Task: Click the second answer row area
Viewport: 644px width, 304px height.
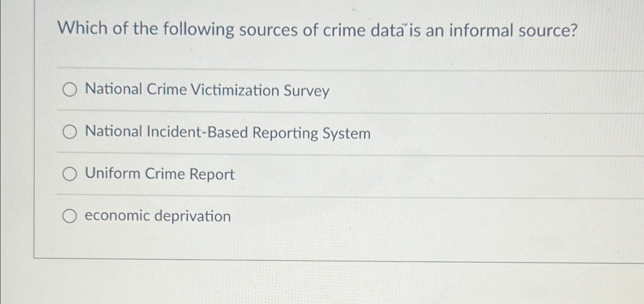Action: tap(303, 132)
